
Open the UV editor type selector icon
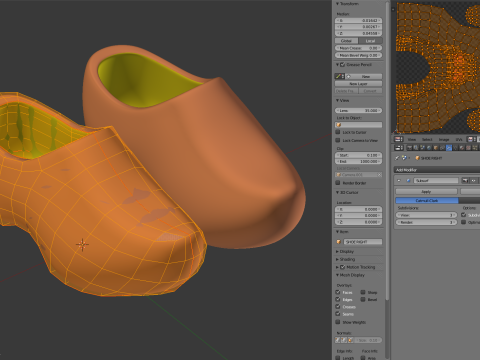[x=398, y=139]
